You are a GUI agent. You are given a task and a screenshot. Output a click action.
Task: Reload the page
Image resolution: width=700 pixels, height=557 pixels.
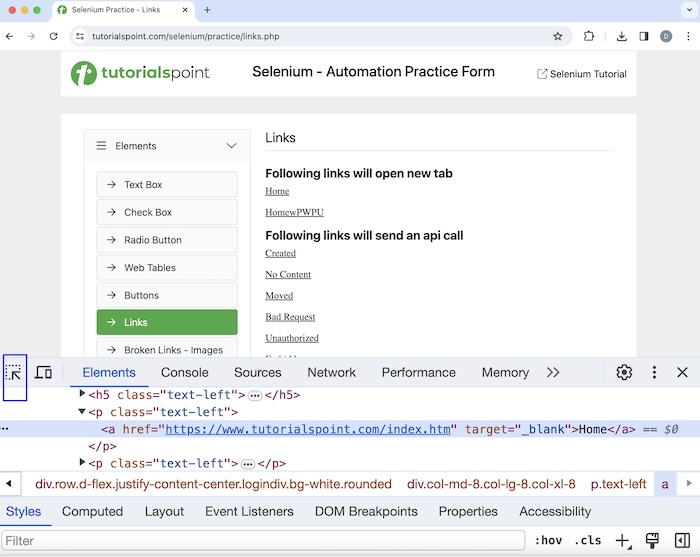(x=53, y=36)
